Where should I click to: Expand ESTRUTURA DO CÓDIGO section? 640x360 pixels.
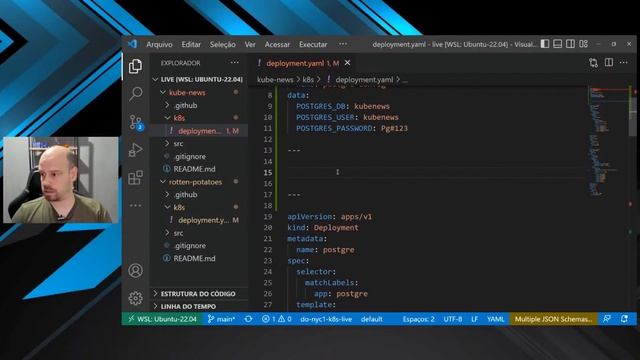pyautogui.click(x=198, y=294)
